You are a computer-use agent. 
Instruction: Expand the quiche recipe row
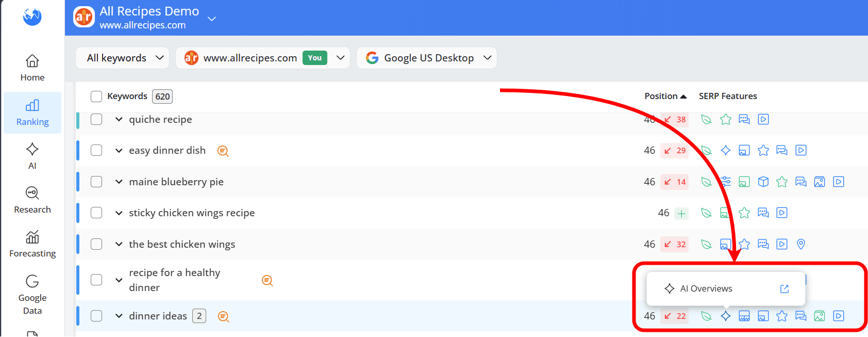click(x=119, y=119)
